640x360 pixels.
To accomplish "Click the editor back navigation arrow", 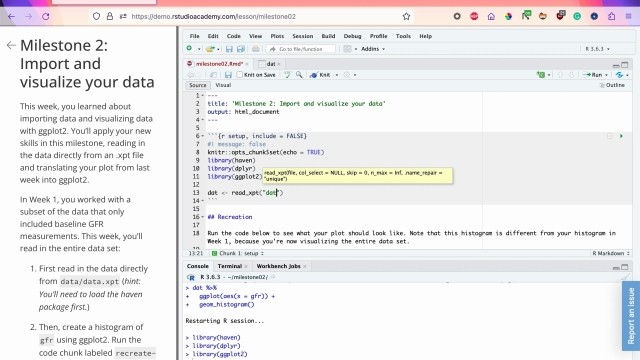I will 191,75.
